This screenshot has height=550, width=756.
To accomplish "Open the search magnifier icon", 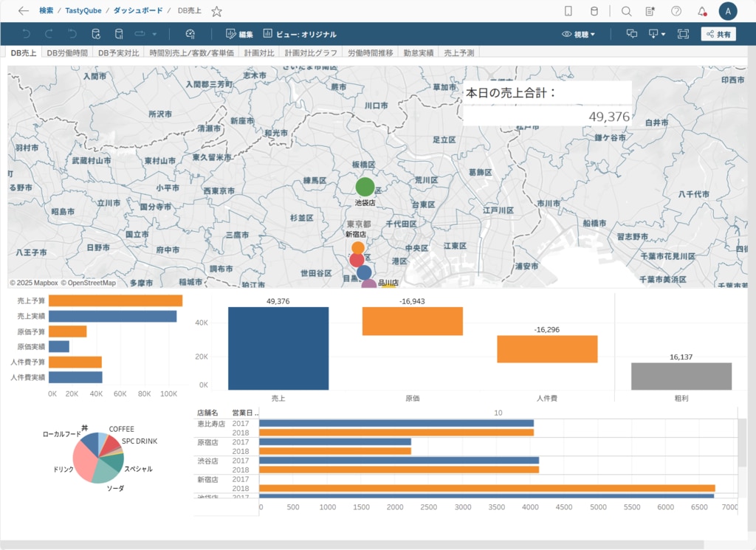I will tap(626, 11).
